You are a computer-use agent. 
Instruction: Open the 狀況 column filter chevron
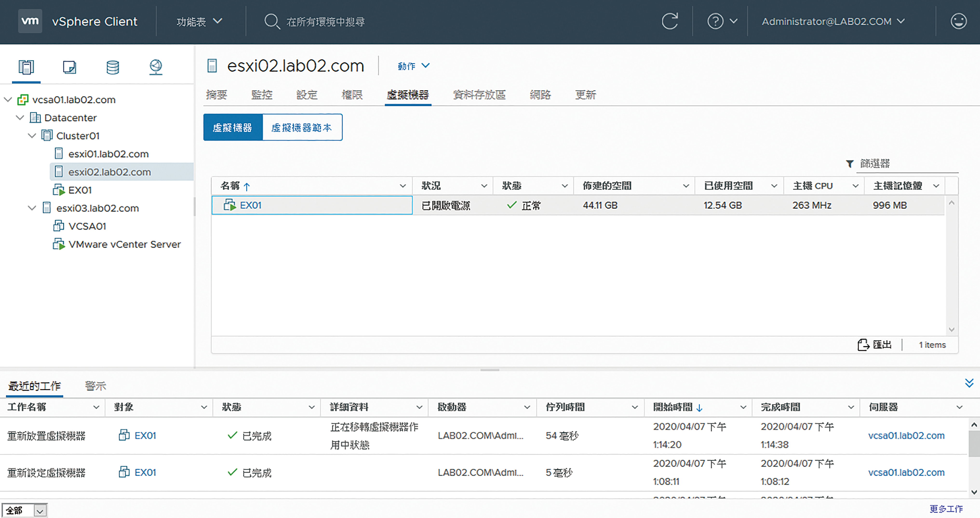484,186
